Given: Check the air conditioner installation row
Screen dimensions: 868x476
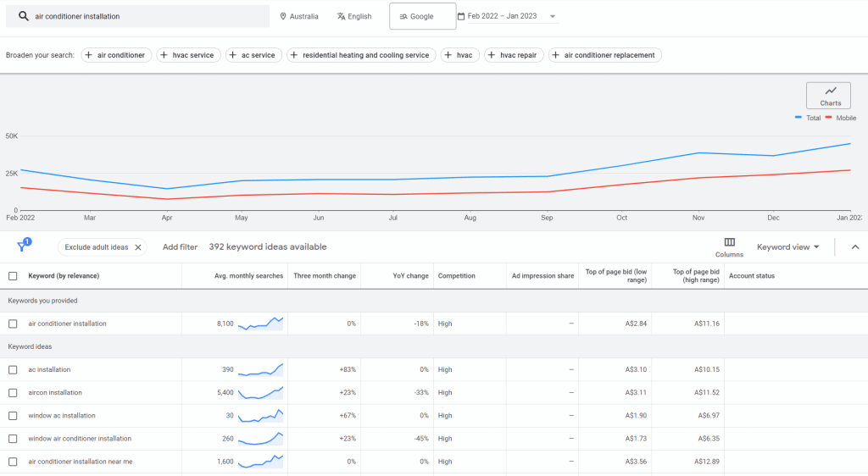Looking at the screenshot, I should 13,324.
